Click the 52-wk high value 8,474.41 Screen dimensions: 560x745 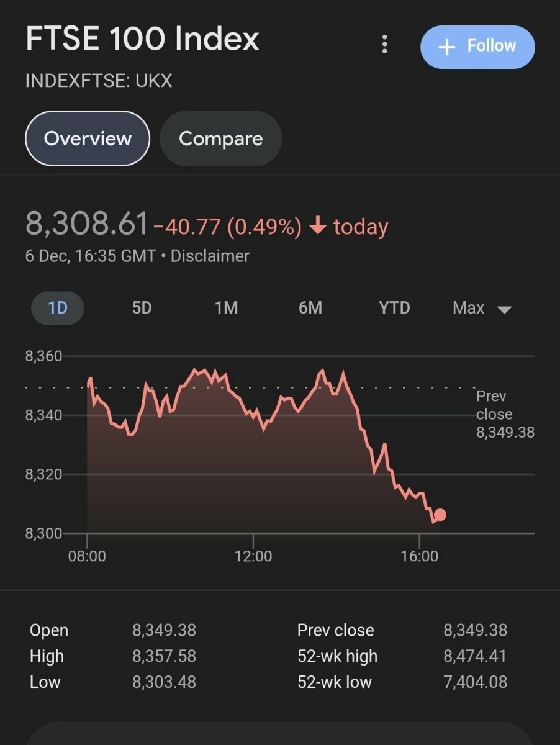pos(475,656)
